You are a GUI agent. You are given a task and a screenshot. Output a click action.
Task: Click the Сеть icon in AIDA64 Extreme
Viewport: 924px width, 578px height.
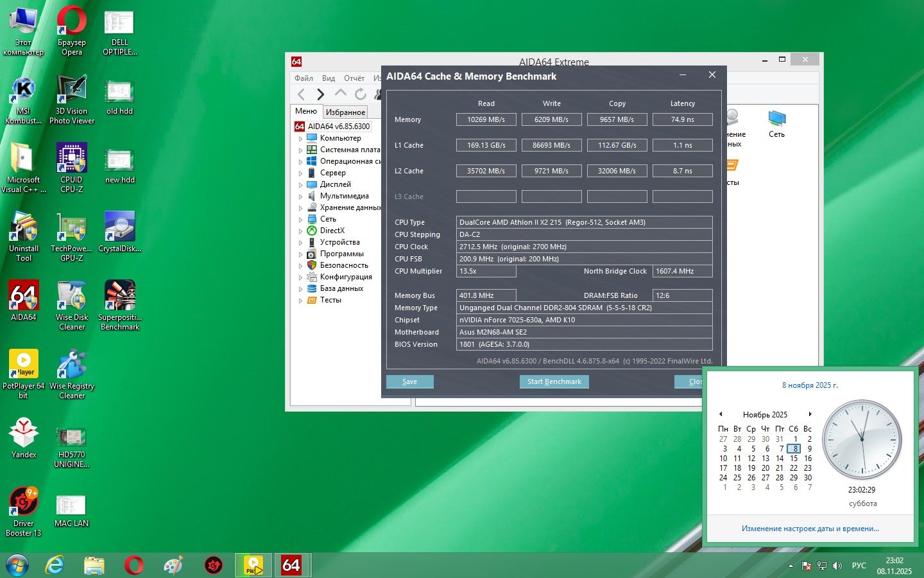776,123
